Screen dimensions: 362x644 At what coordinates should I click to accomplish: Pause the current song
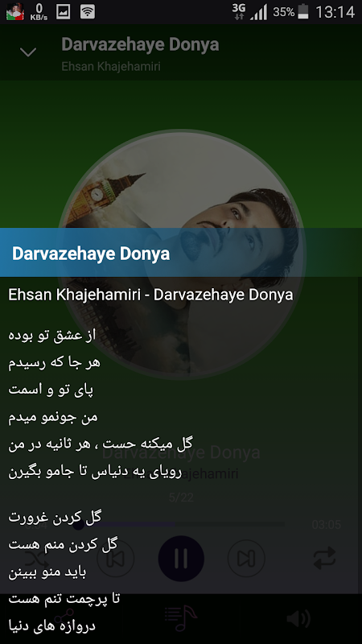point(181,559)
